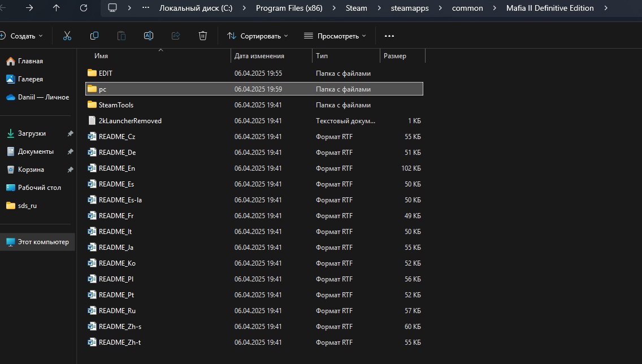
Task: Expand chevron after common breadcrumb
Action: [494, 8]
